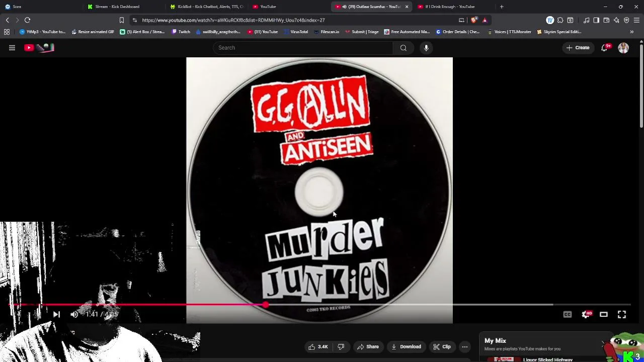
Task: Open the VirusTotal bookmark
Action: pyautogui.click(x=295, y=32)
